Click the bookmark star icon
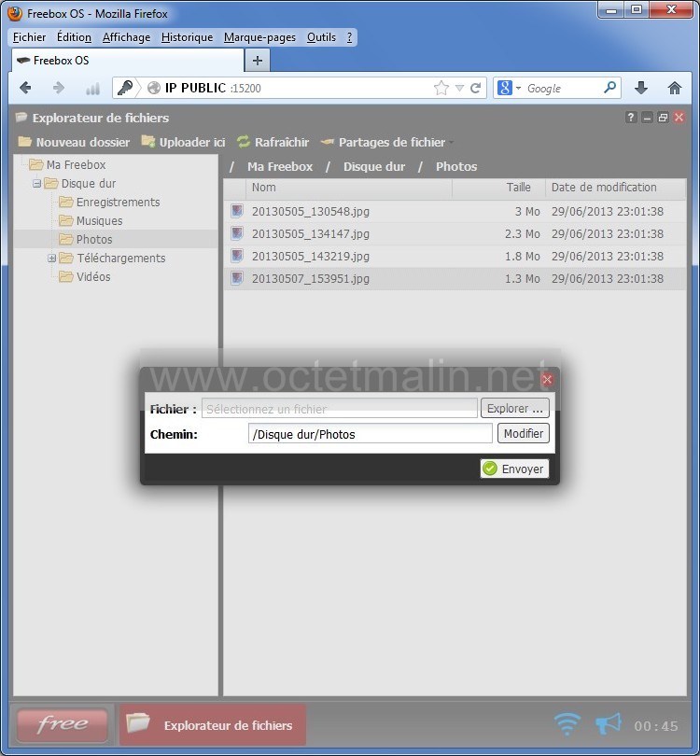This screenshot has height=756, width=700. tap(441, 88)
